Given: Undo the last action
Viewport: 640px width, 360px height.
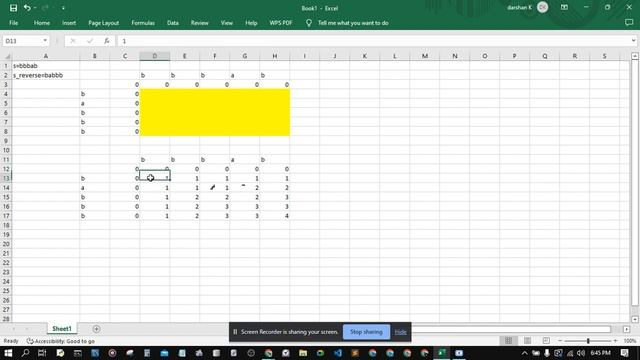Looking at the screenshot, I should coord(27,8).
